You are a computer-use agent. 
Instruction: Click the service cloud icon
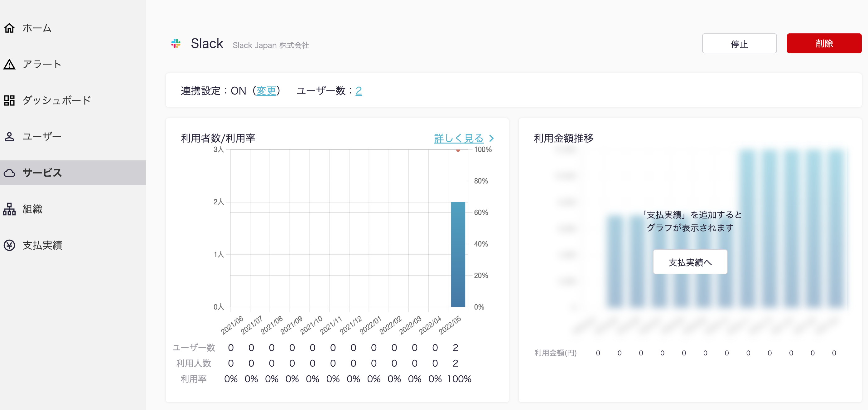tap(9, 173)
